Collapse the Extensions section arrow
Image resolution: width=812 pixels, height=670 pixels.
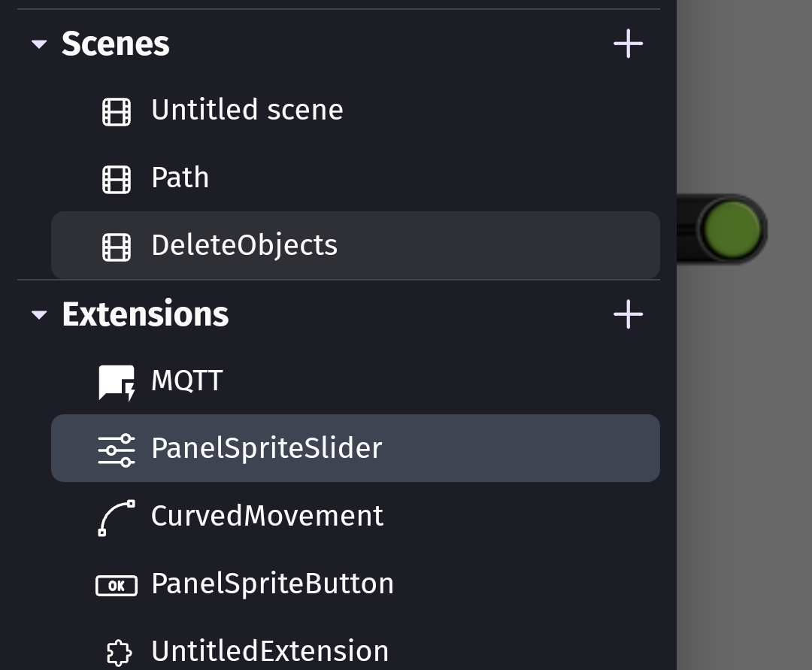tap(39, 315)
